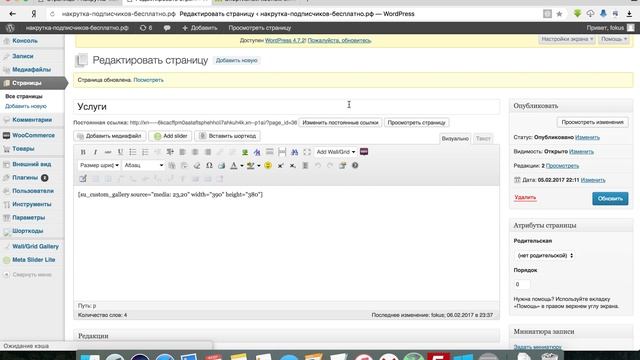Screen dimensions: 640x360
Task: Apply superscript formatting
Action: 280,165
